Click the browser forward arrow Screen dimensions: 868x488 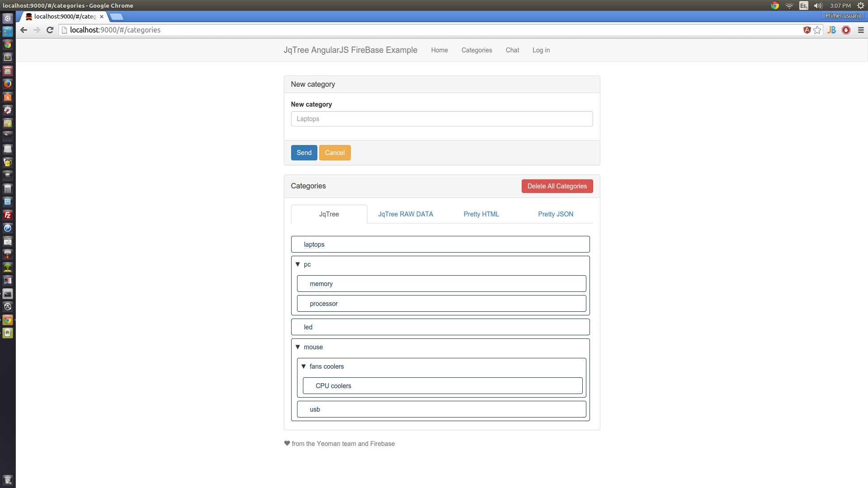37,30
